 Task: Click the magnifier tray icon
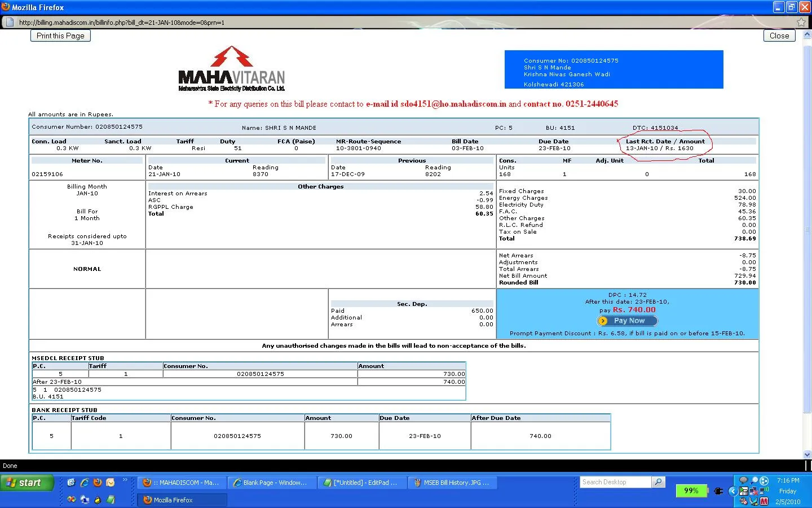point(754,480)
